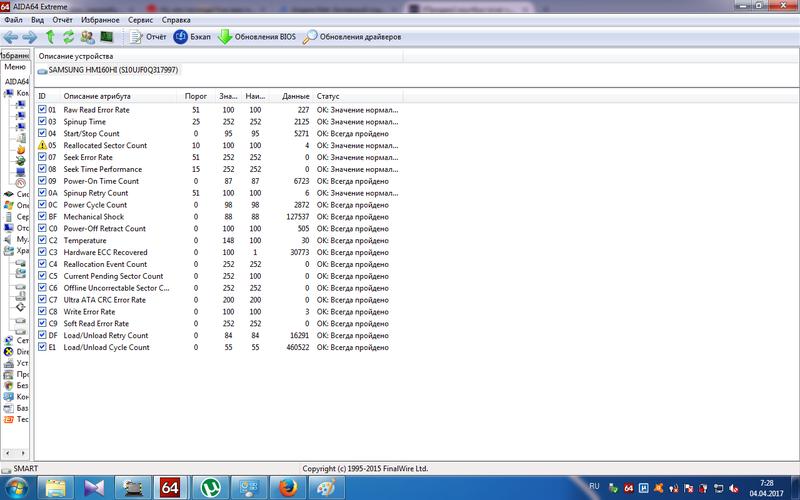Sort by the Статус column header
800x500 pixels.
358,96
